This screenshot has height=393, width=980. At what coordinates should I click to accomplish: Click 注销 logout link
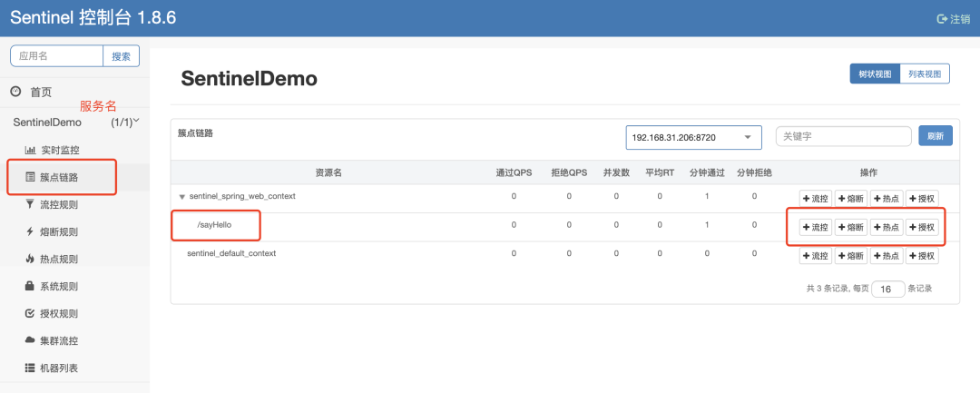point(953,19)
